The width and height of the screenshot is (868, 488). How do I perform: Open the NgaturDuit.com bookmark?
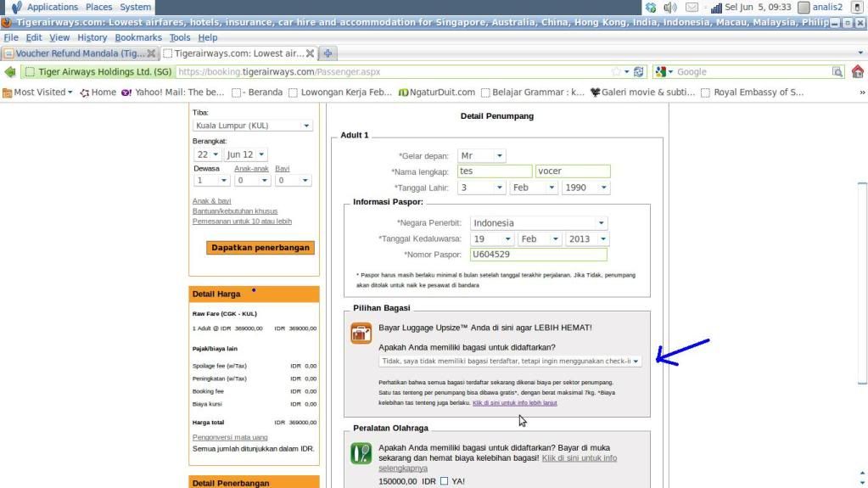[x=437, y=93]
